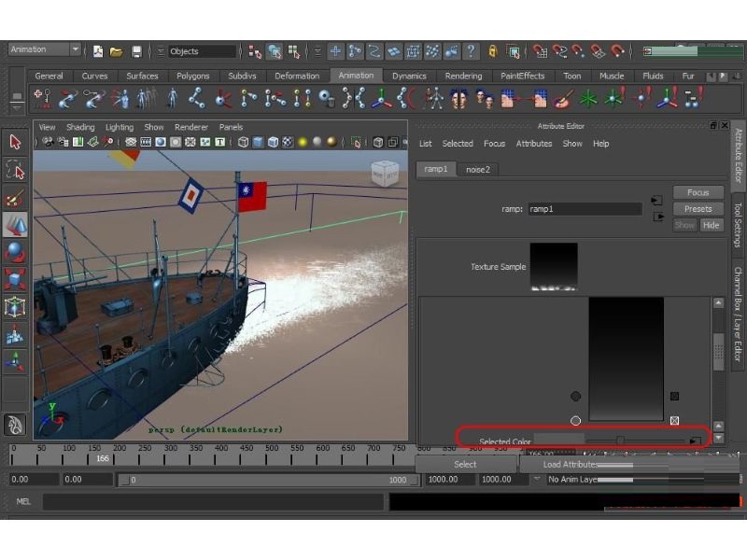Viewport: 747px width, 560px height.
Task: Switch to the Dynamics shelf tab
Action: tap(409, 76)
